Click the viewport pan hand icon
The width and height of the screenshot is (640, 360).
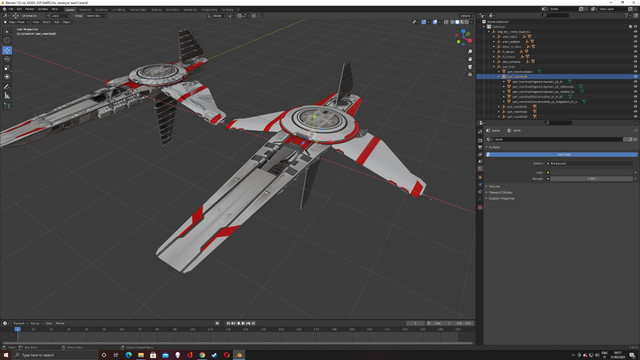(x=470, y=59)
